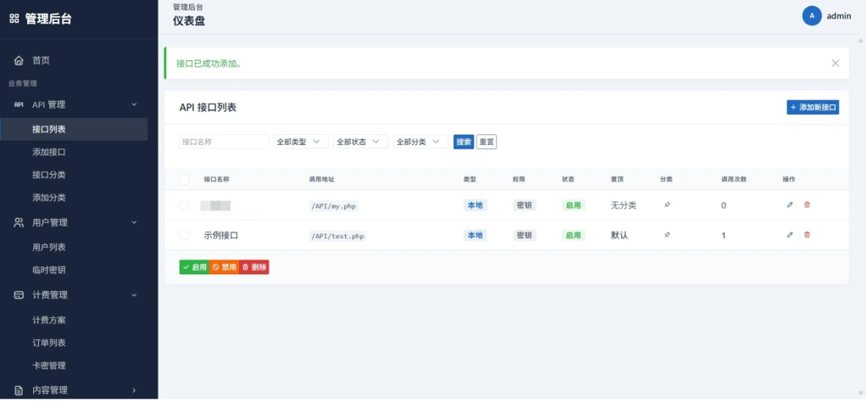
Task: Click the grid logo icon beside 管理后台
Action: tap(14, 19)
